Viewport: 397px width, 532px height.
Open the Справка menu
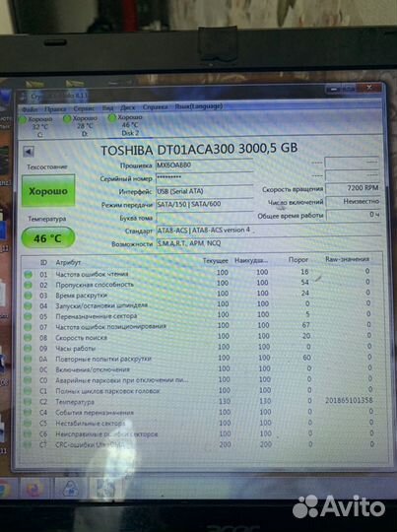[155, 106]
